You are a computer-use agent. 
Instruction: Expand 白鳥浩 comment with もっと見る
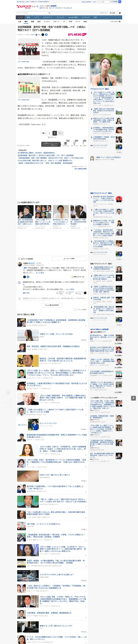coord(40,273)
